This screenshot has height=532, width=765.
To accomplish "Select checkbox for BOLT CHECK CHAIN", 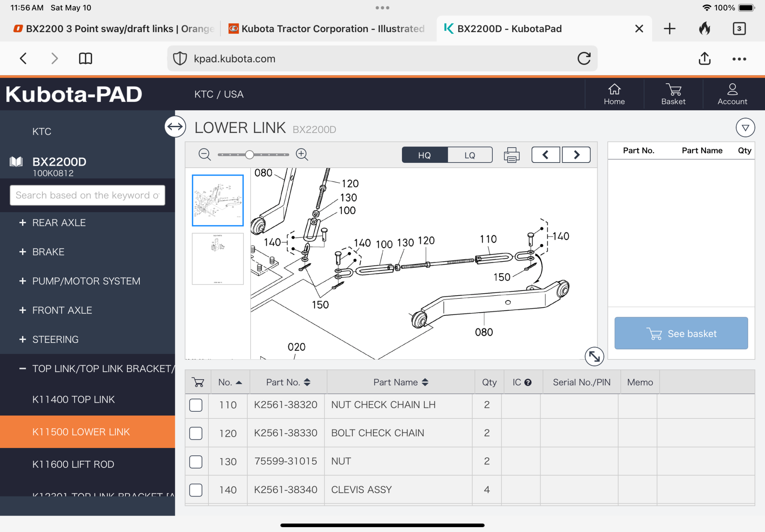I will click(196, 433).
